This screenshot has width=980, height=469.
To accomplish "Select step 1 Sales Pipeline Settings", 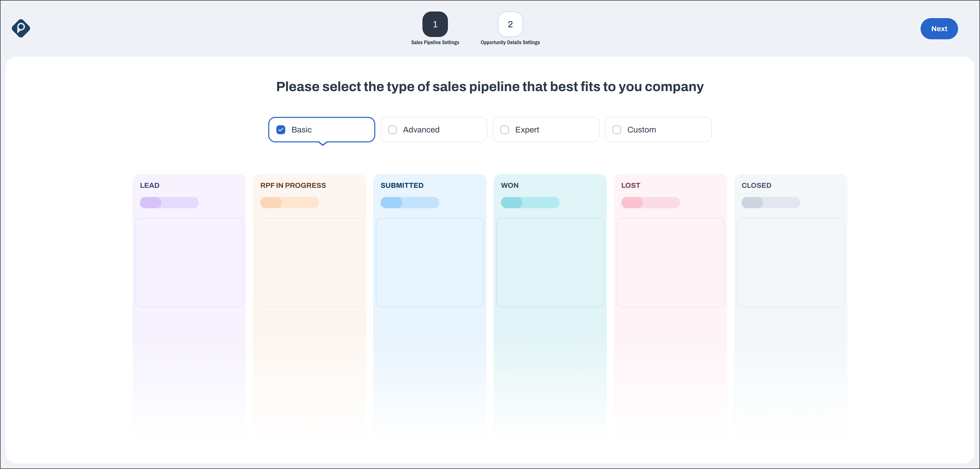I will 435,24.
